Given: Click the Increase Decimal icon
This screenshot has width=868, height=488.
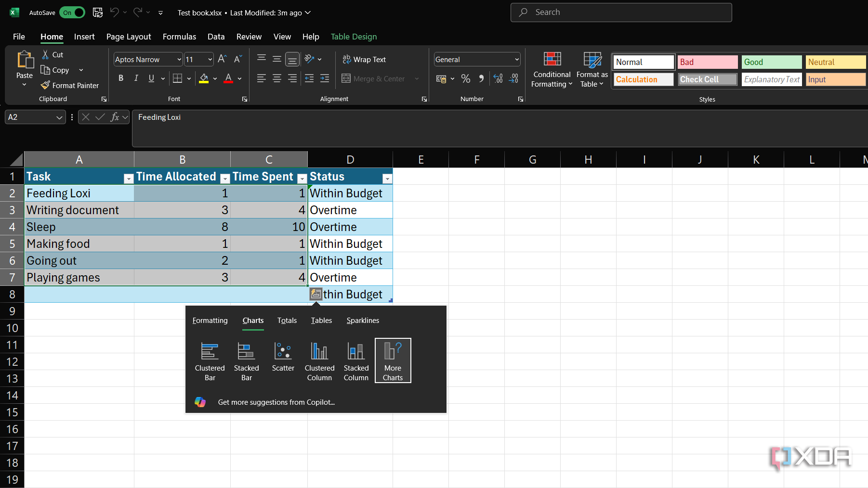Looking at the screenshot, I should (x=498, y=78).
